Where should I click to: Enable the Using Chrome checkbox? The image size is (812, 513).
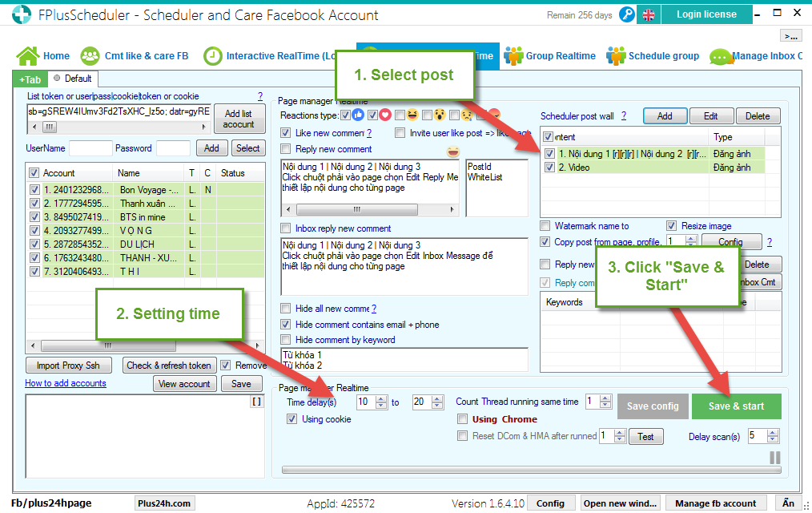462,419
